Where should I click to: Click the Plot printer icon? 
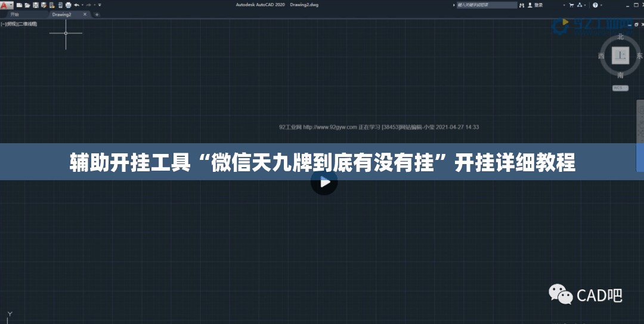pyautogui.click(x=68, y=5)
